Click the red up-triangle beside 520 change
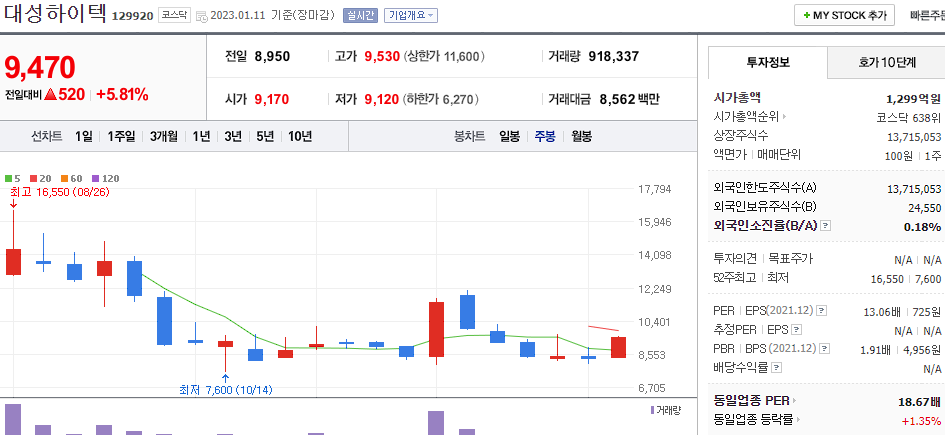The image size is (945, 435). pyautogui.click(x=50, y=94)
